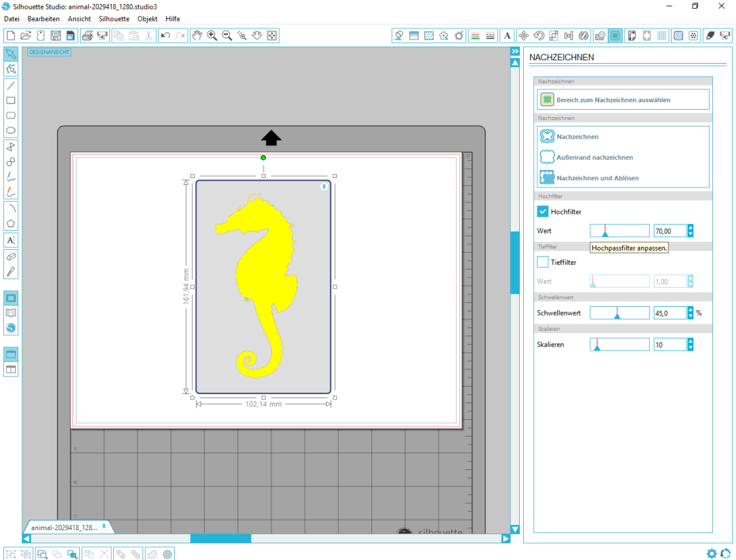Activate the Text tool

point(11,240)
